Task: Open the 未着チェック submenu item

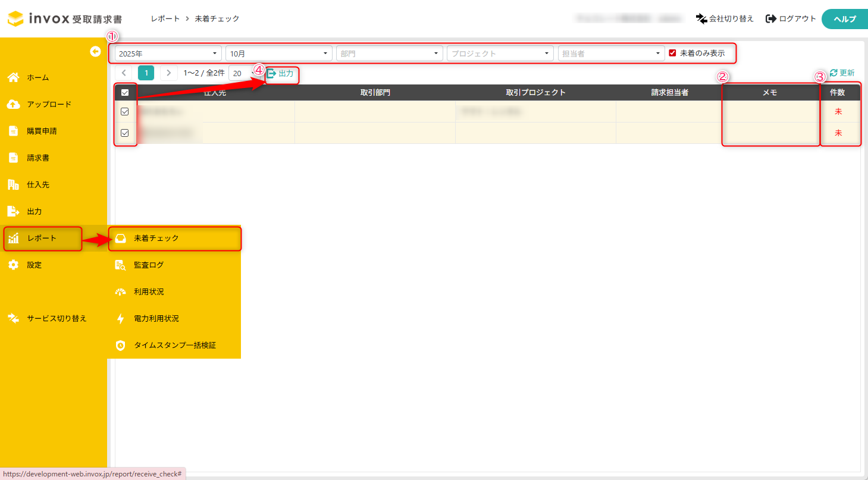Action: 156,238
